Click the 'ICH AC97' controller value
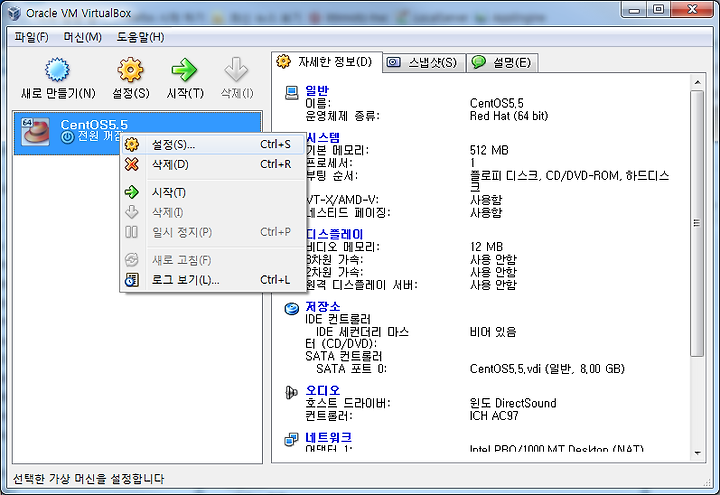This screenshot has width=720, height=495. click(494, 416)
